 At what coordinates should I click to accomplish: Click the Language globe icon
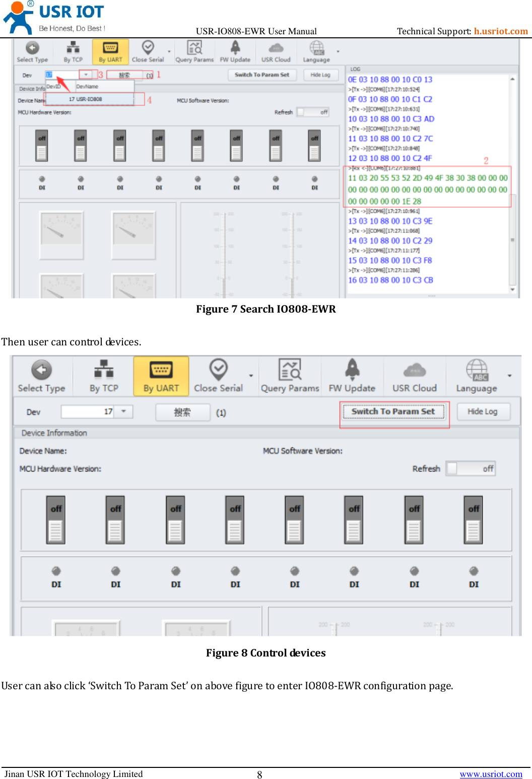tap(476, 375)
